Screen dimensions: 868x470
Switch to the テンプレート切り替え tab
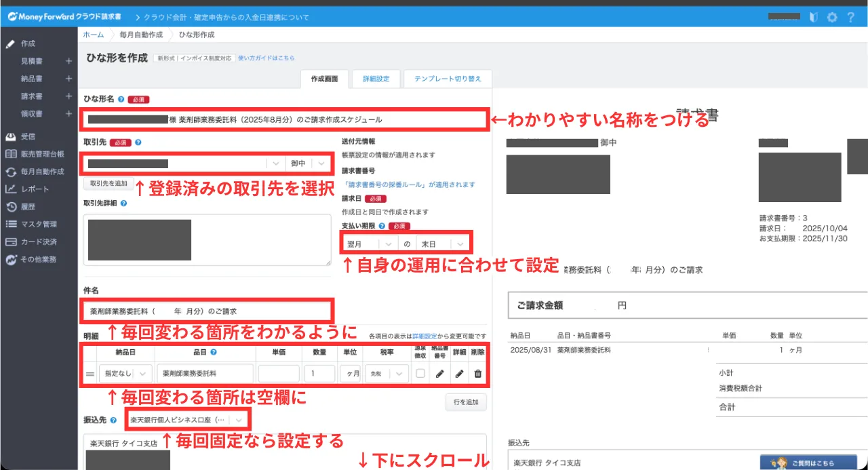click(x=448, y=79)
